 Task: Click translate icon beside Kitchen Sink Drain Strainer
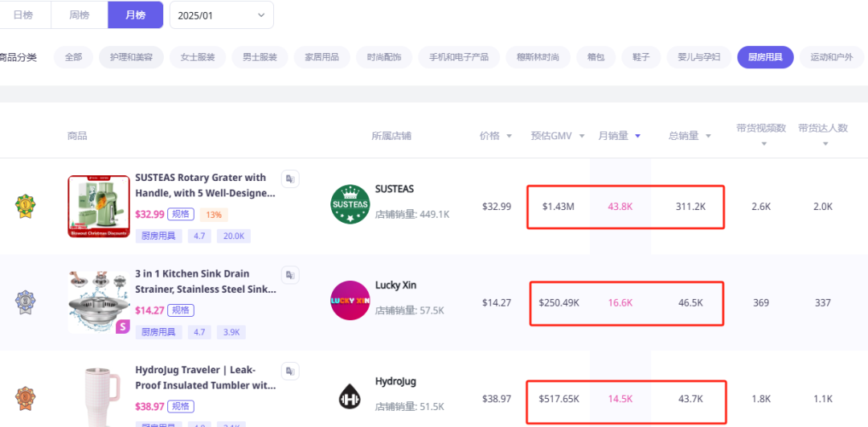coord(290,275)
